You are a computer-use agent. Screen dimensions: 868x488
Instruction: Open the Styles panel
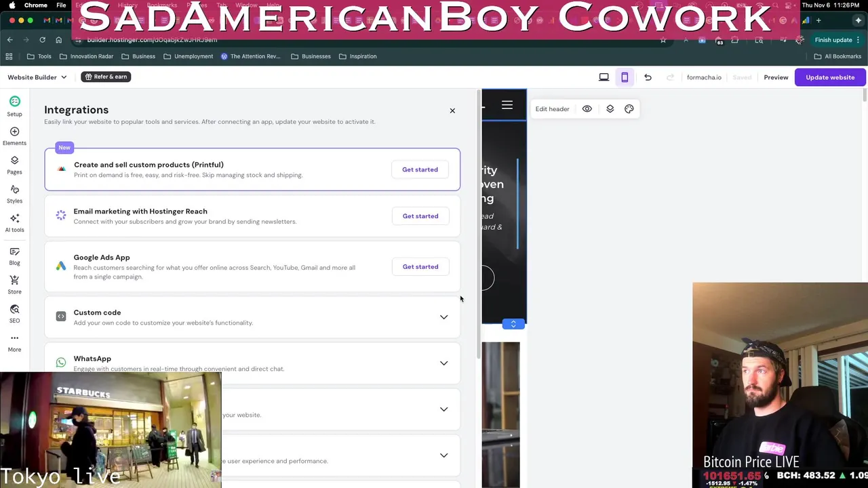(x=14, y=194)
